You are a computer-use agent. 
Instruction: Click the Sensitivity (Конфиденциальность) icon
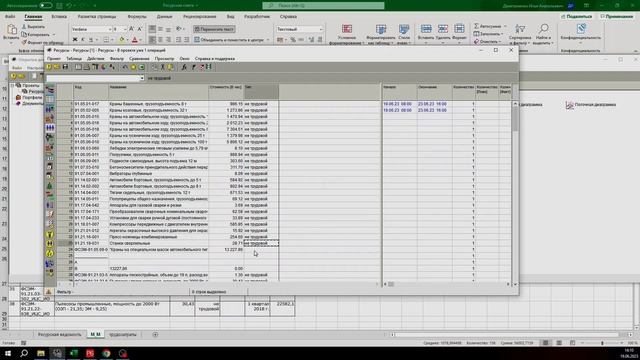coord(581,29)
